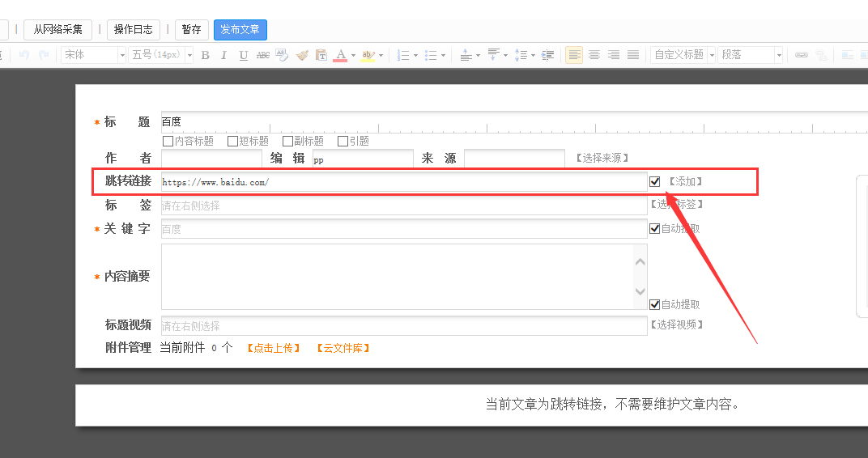
Task: Redo the last undone edit
Action: 44,55
